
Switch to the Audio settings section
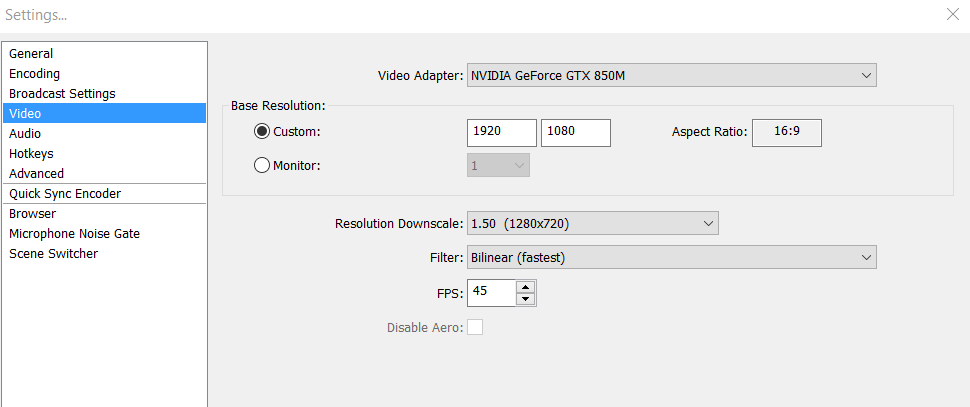coord(25,134)
